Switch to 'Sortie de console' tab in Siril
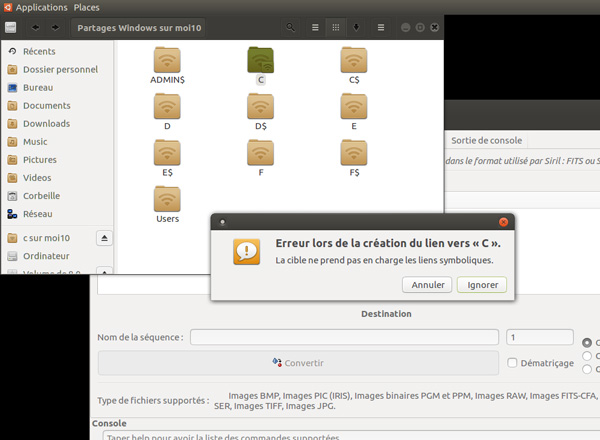600x440 pixels. 486,140
